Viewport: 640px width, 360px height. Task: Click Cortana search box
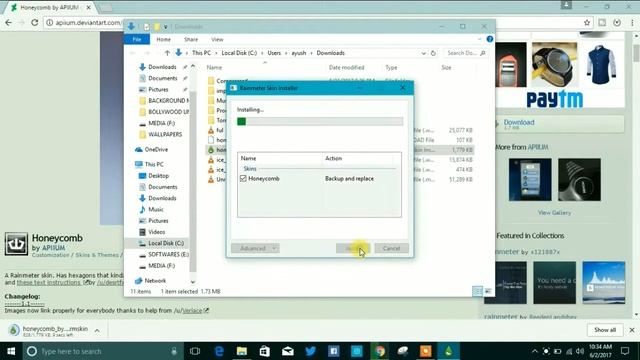click(102, 351)
